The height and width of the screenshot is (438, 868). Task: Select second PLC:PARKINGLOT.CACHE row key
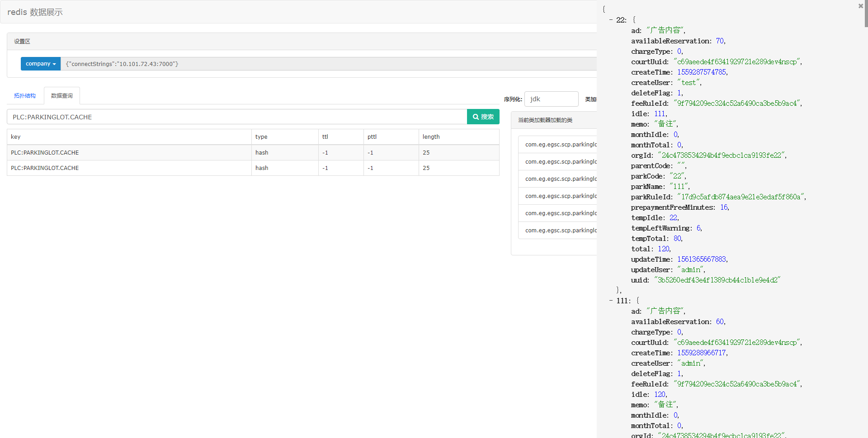[45, 168]
